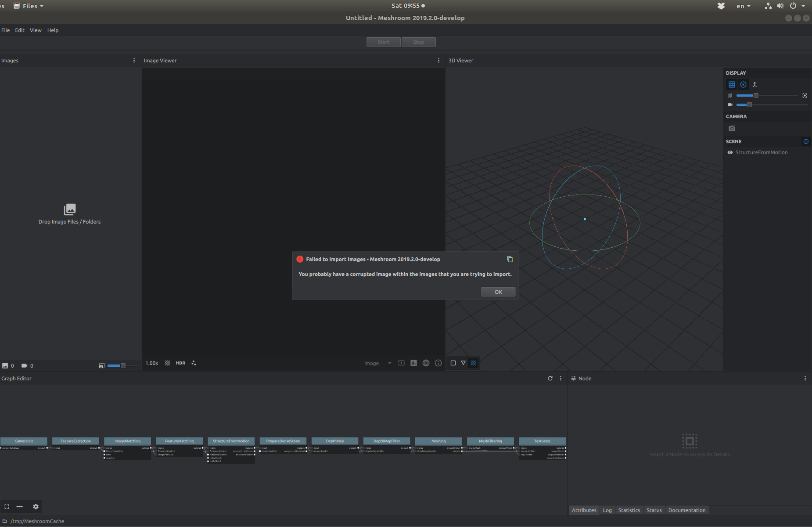Screen dimensions: 812x527
Task: Toggle the pixel grid texture icon in Image Viewer
Action: (x=167, y=363)
